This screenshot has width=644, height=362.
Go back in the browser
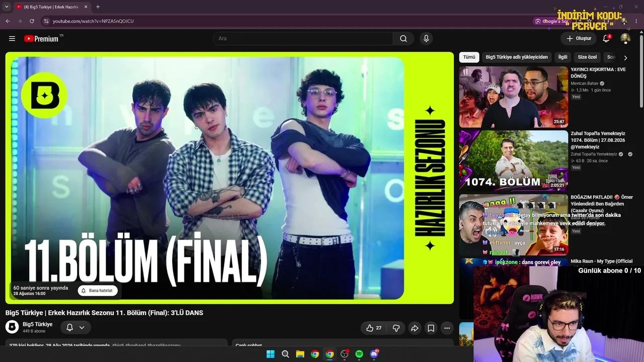click(8, 21)
